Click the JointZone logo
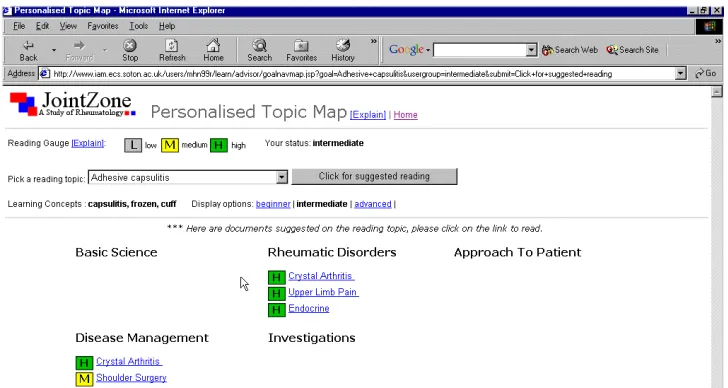 [72, 104]
